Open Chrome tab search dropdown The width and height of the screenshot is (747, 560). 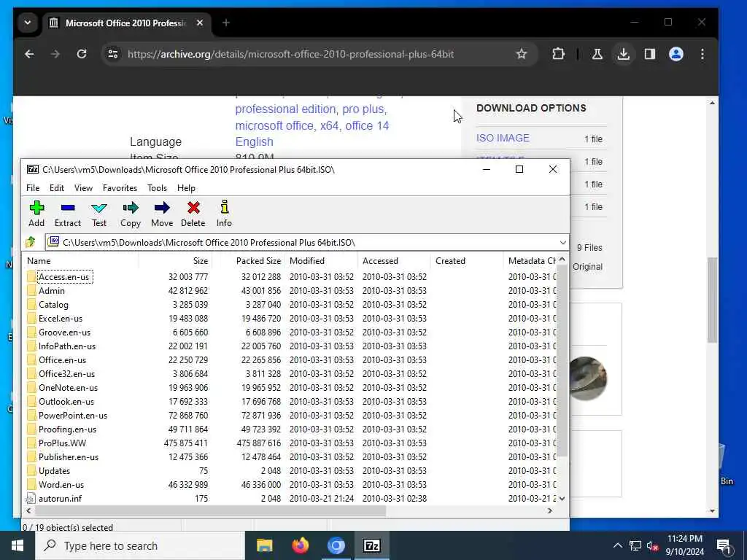pos(28,23)
